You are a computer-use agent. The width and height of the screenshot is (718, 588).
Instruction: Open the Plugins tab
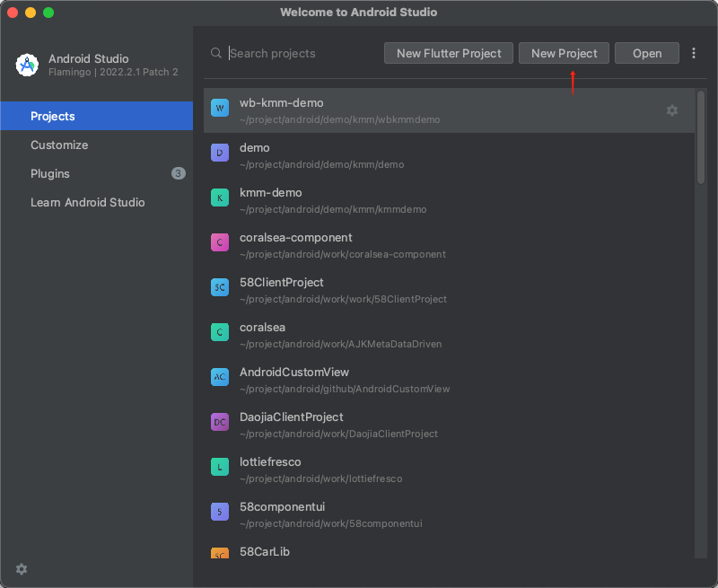[97, 173]
